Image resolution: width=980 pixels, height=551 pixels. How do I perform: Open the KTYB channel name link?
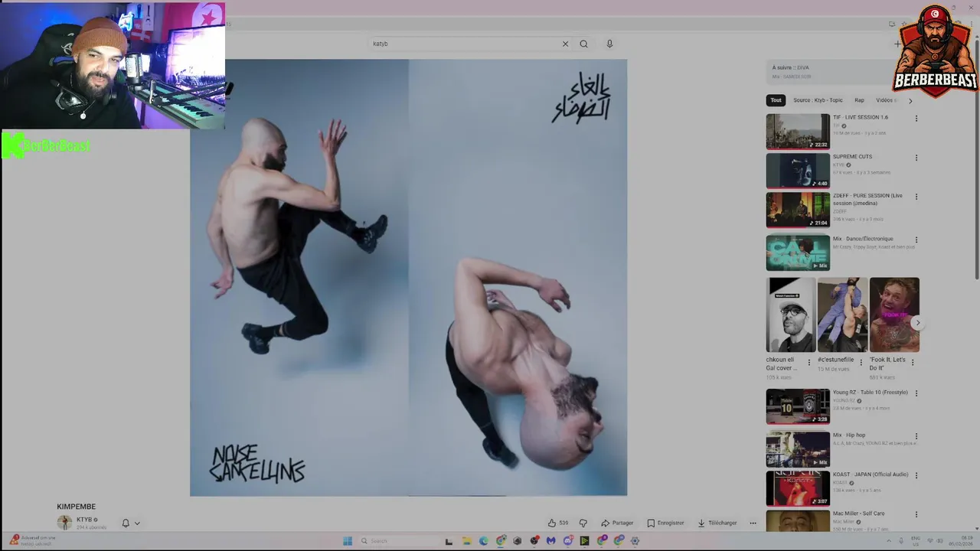click(x=84, y=520)
